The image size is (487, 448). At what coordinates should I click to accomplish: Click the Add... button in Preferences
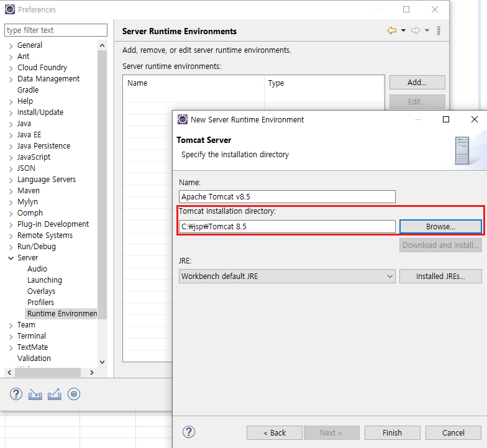417,82
